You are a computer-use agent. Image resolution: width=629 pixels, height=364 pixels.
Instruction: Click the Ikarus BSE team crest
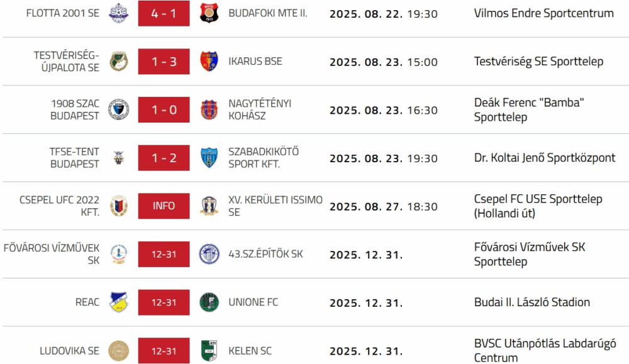click(x=208, y=61)
